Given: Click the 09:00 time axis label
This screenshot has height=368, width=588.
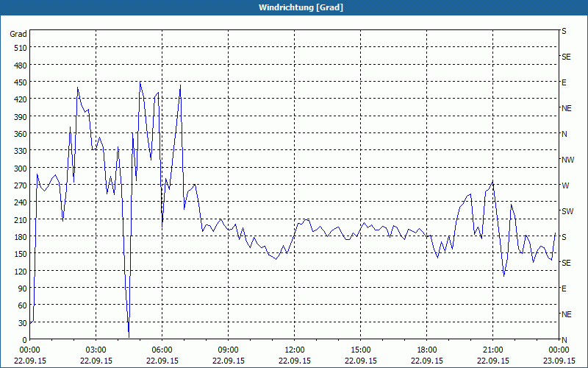Looking at the screenshot, I should pyautogui.click(x=228, y=350).
